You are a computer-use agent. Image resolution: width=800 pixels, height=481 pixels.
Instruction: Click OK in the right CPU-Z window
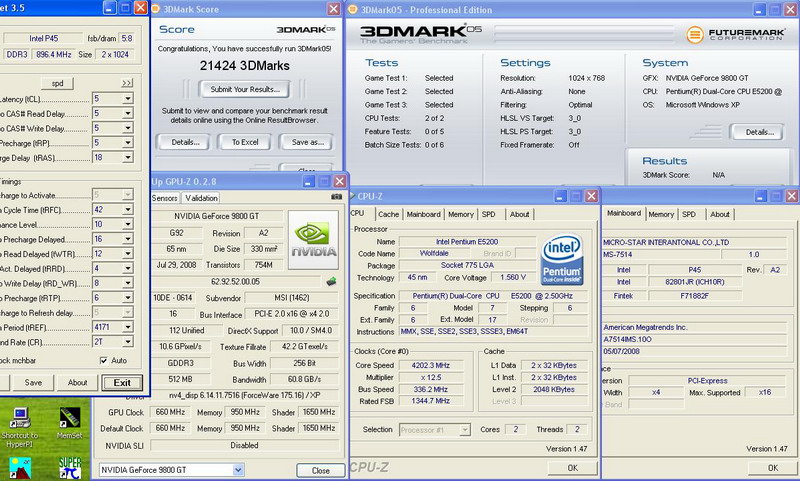[x=772, y=468]
